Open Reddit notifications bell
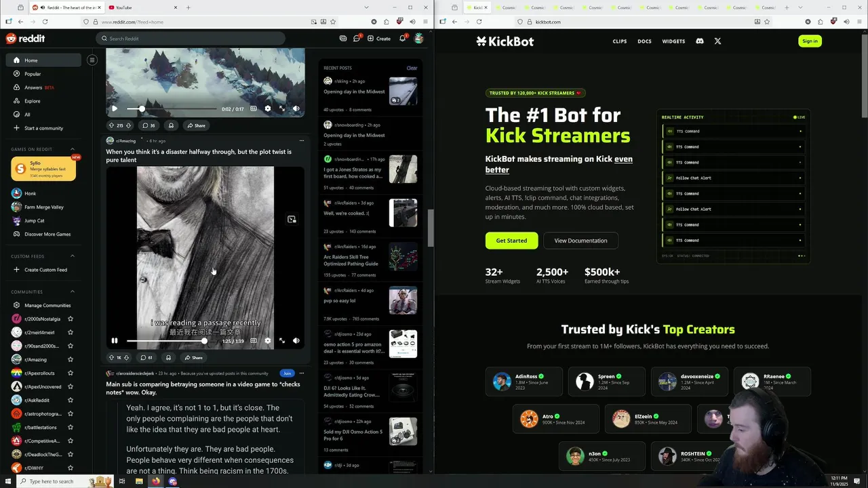 click(x=402, y=39)
